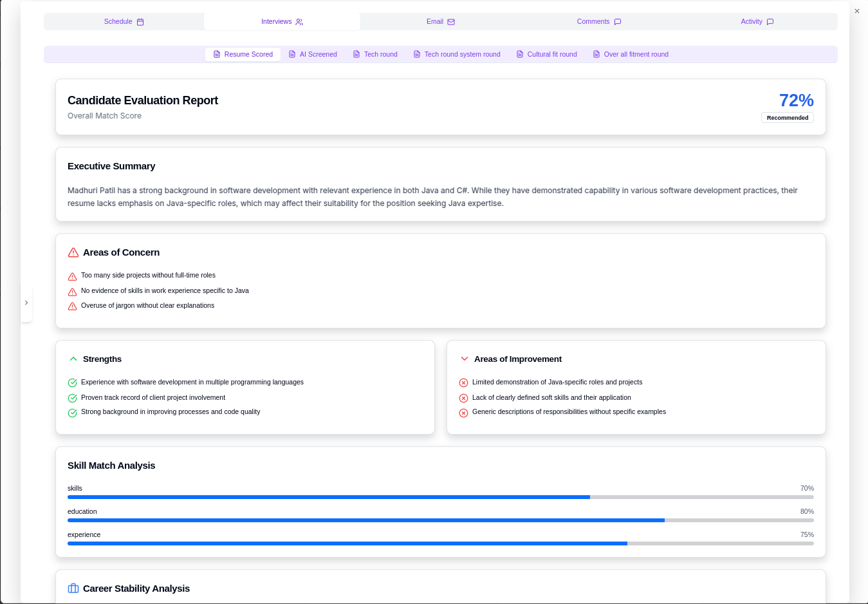868x604 pixels.
Task: Collapse the Strengths section chevron
Action: point(73,359)
